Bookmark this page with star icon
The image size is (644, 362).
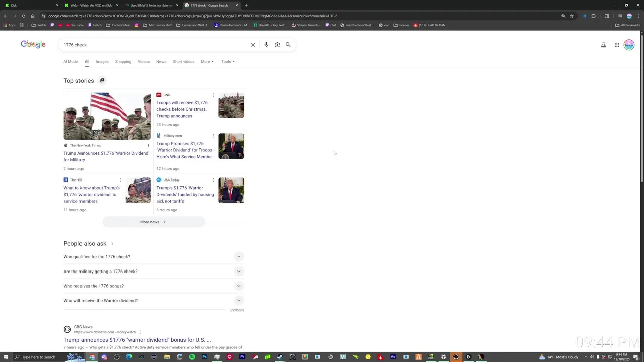click(x=572, y=16)
